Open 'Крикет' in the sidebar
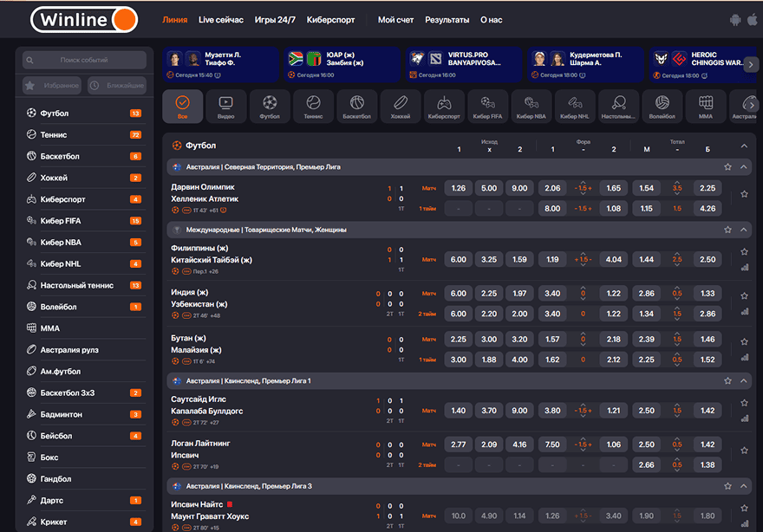Viewport: 763px width, 532px height. 85,522
